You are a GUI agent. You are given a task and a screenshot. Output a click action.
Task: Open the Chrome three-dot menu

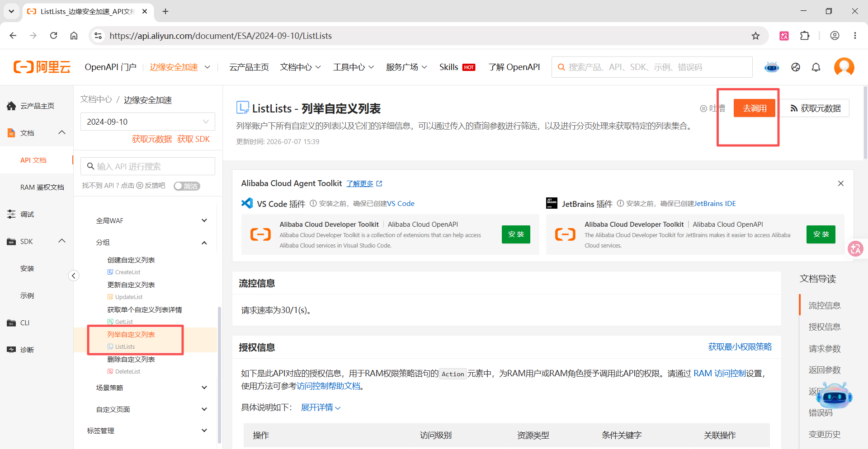(855, 36)
